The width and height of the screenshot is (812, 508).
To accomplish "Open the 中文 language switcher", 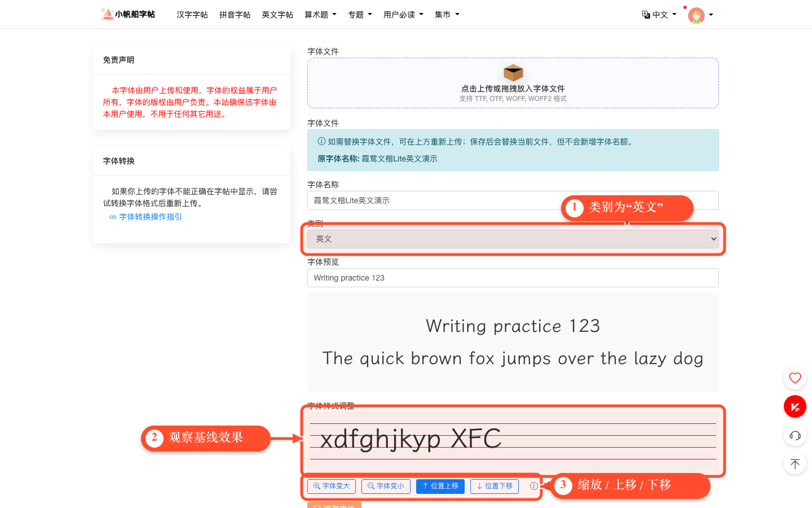I will [659, 15].
